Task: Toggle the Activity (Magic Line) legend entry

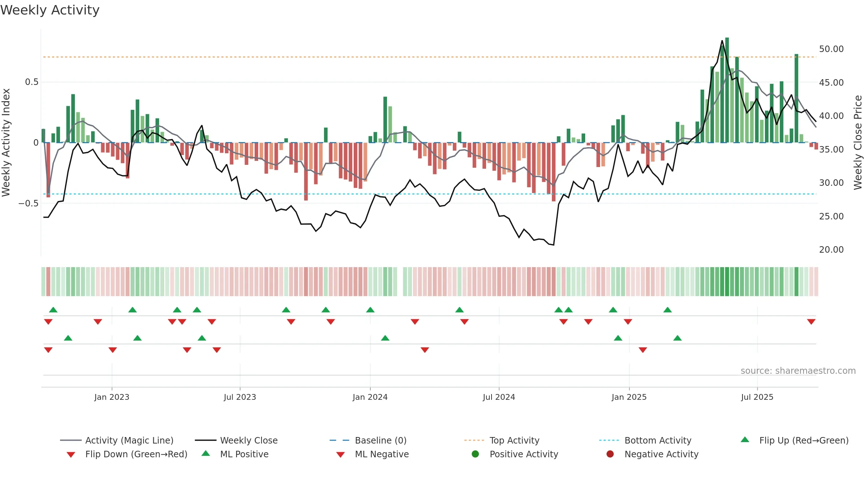Action: tap(116, 440)
